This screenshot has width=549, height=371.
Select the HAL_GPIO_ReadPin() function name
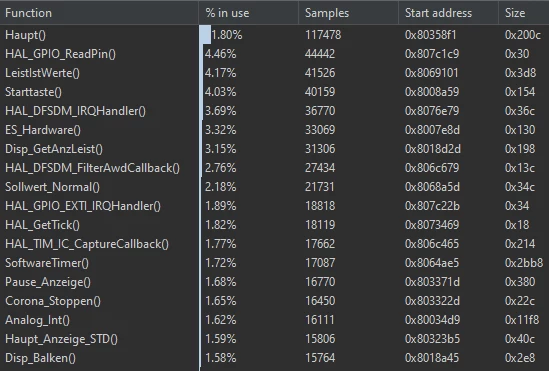(60, 54)
